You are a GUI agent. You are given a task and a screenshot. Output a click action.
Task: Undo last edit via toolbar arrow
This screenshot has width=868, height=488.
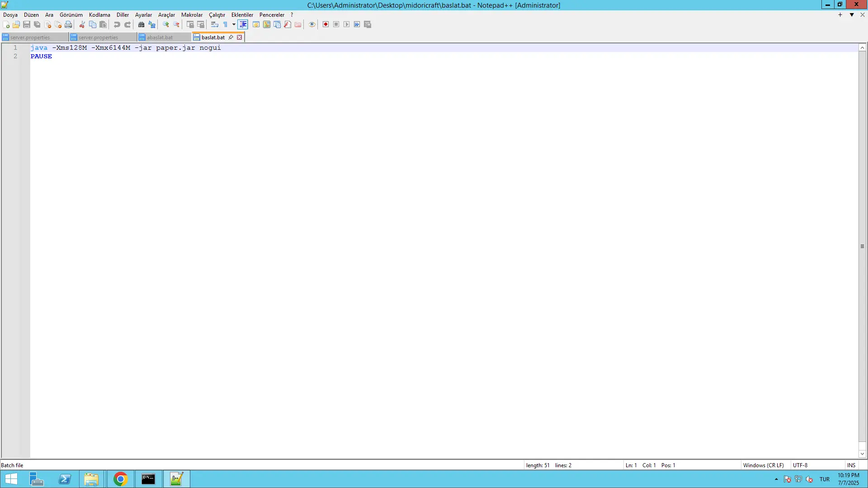[117, 24]
